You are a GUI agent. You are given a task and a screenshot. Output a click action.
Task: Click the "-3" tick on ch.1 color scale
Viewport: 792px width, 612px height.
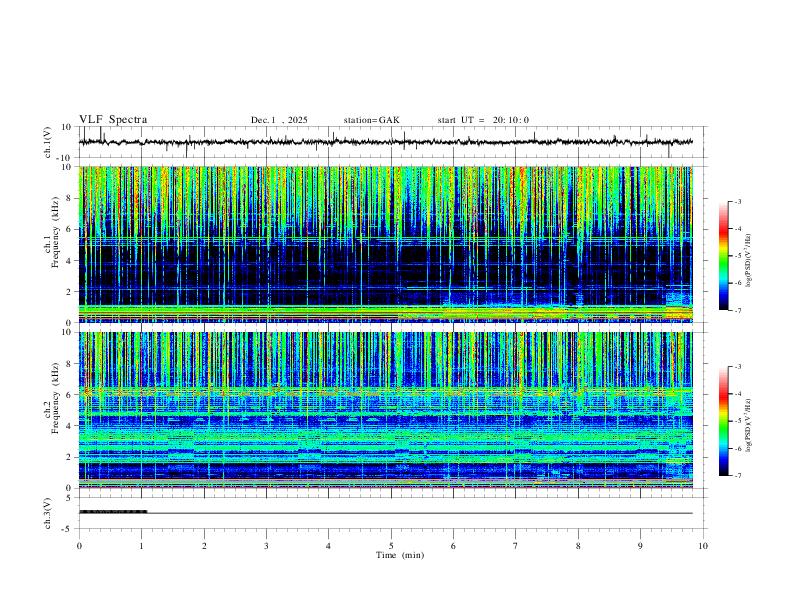[738, 201]
